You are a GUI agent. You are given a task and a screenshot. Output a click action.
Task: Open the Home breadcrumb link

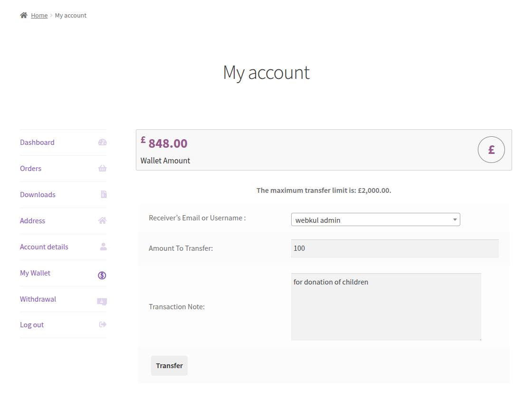pos(39,15)
